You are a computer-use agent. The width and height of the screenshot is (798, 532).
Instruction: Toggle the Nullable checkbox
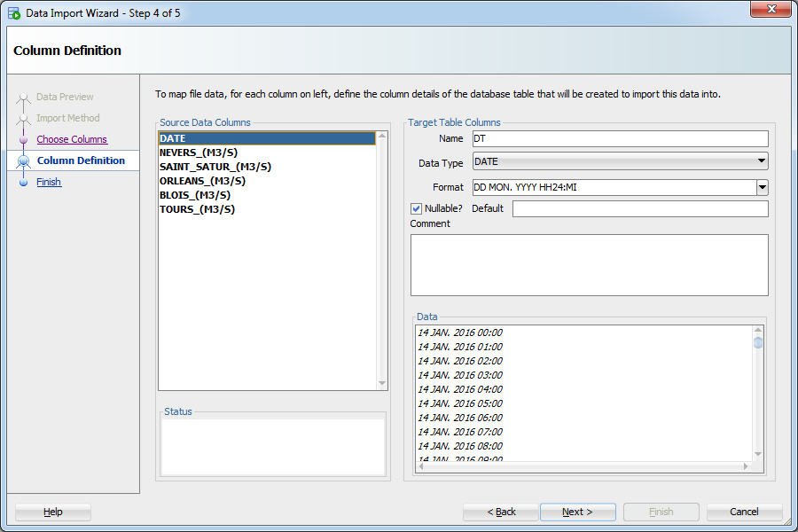tap(417, 208)
